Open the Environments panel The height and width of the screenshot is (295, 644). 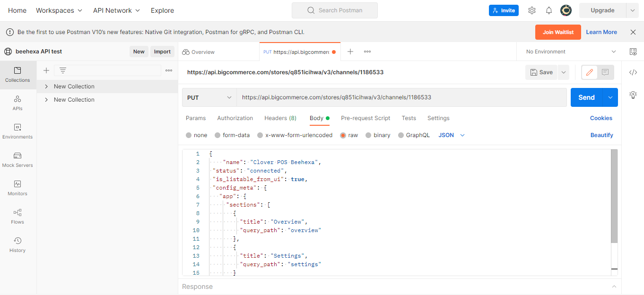pos(17,131)
